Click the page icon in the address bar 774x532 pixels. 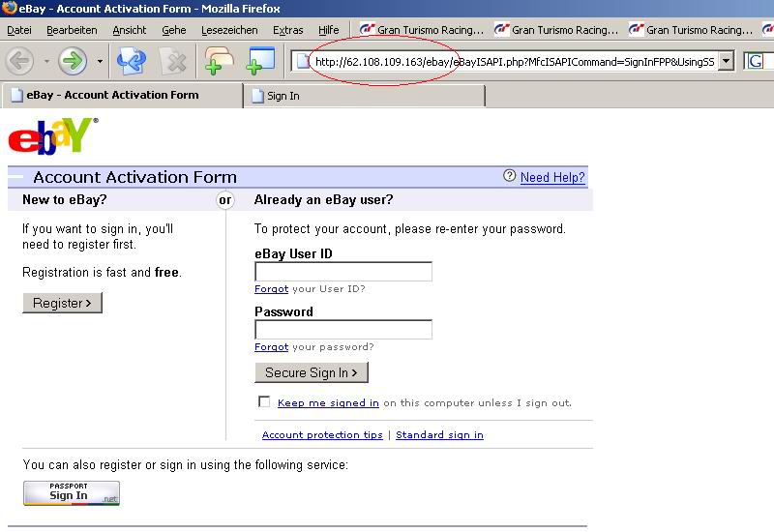coord(303,62)
